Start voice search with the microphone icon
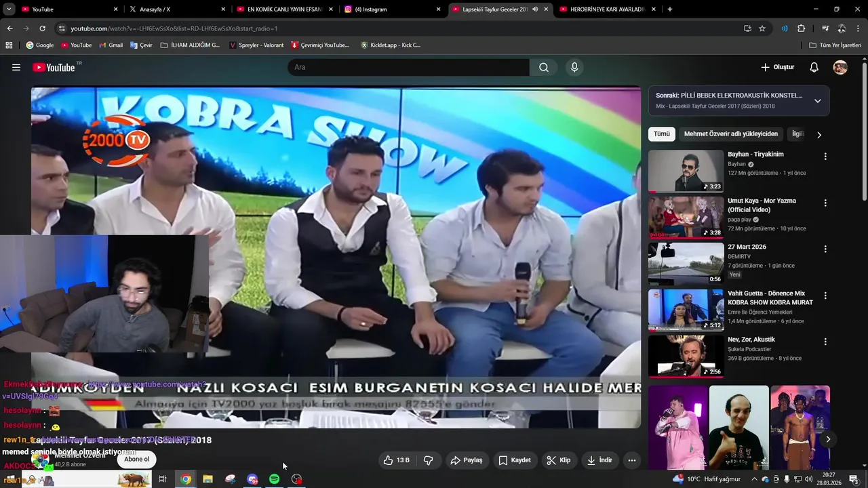 (574, 67)
